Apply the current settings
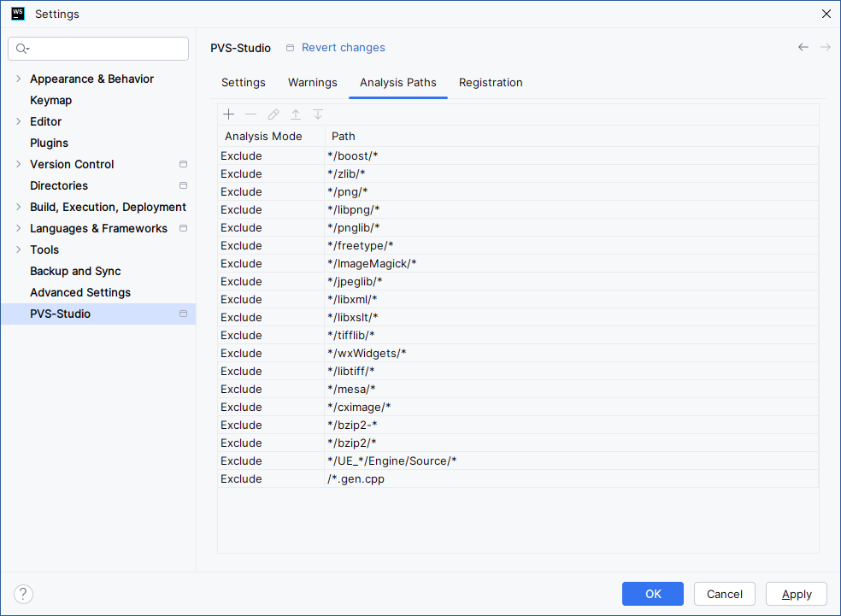 point(796,594)
